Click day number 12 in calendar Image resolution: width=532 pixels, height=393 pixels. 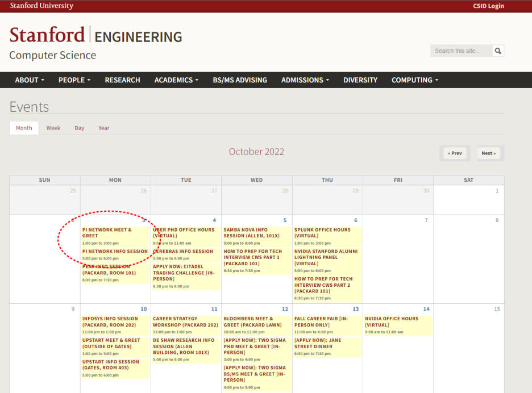point(285,309)
